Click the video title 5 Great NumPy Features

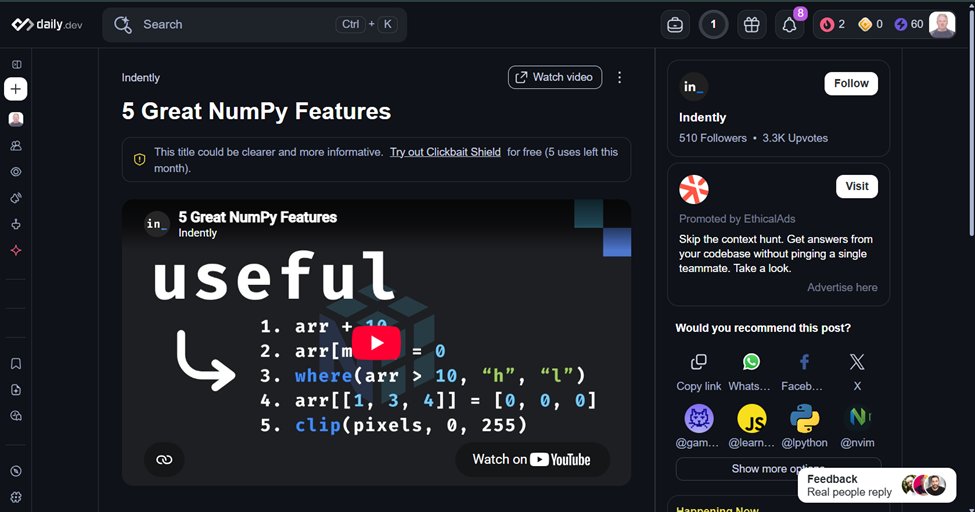click(x=257, y=217)
